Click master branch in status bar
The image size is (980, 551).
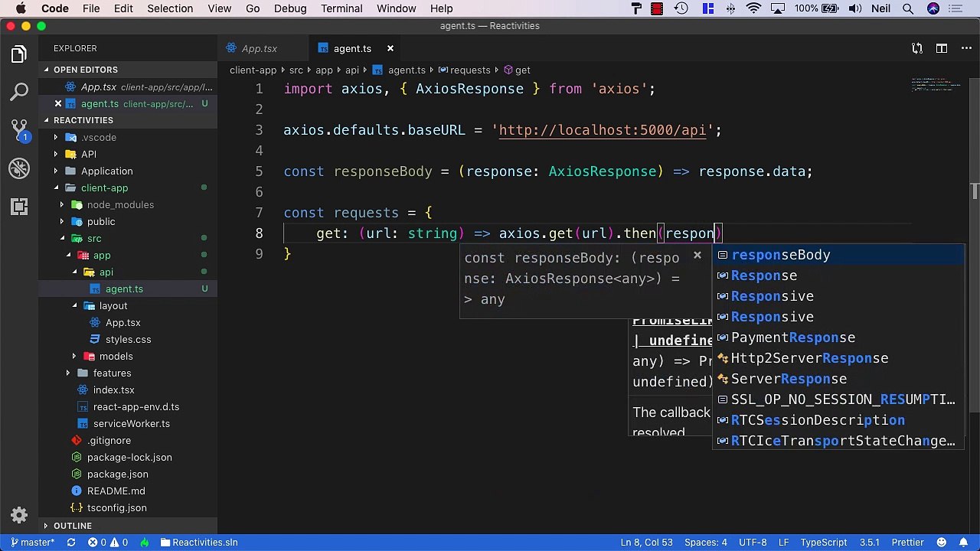[33, 543]
